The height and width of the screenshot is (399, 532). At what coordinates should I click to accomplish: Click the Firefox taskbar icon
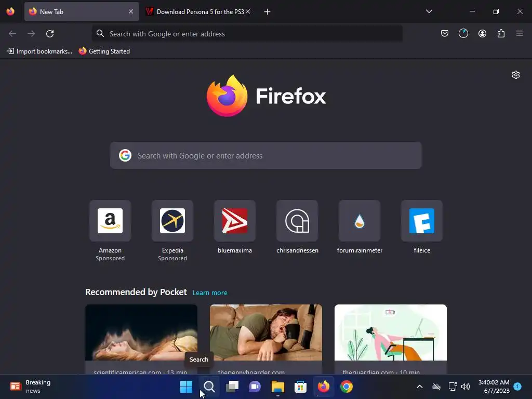coord(323,387)
